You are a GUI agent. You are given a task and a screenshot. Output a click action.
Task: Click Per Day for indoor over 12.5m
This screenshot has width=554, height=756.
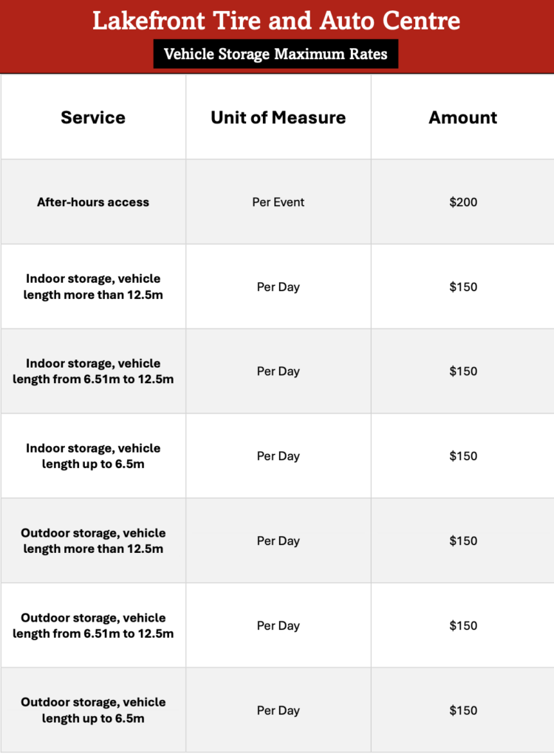pos(278,286)
